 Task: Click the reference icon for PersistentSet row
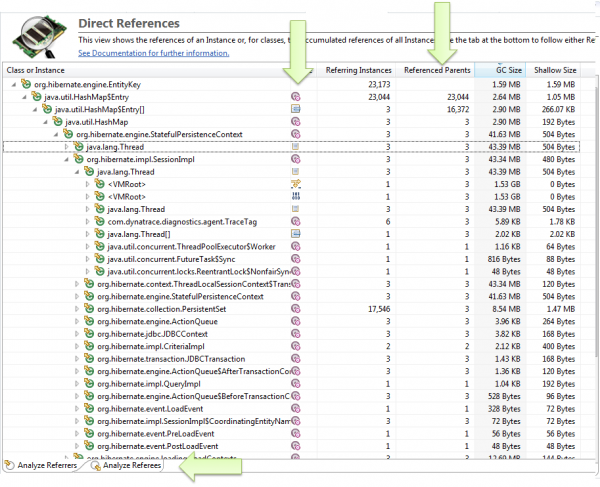(x=295, y=309)
